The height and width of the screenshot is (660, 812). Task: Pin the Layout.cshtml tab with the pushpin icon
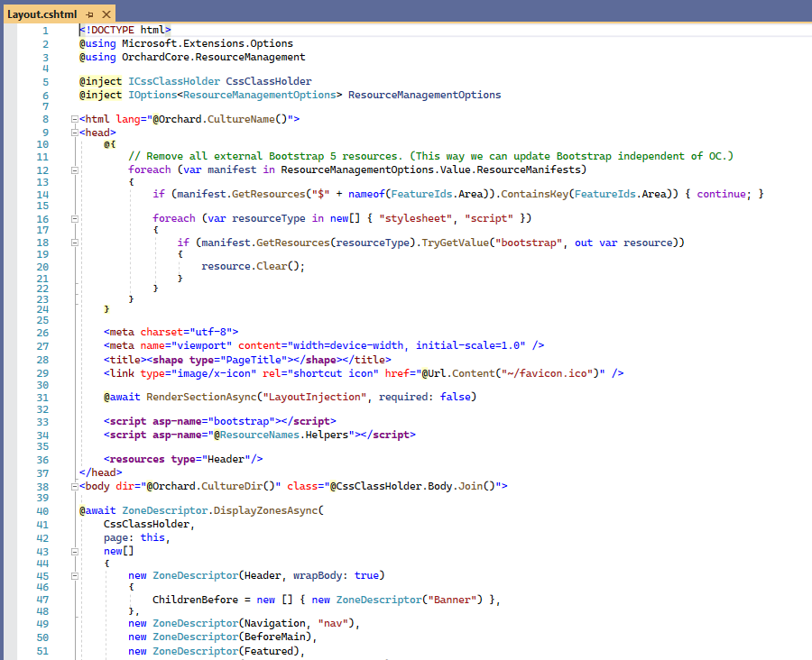89,14
